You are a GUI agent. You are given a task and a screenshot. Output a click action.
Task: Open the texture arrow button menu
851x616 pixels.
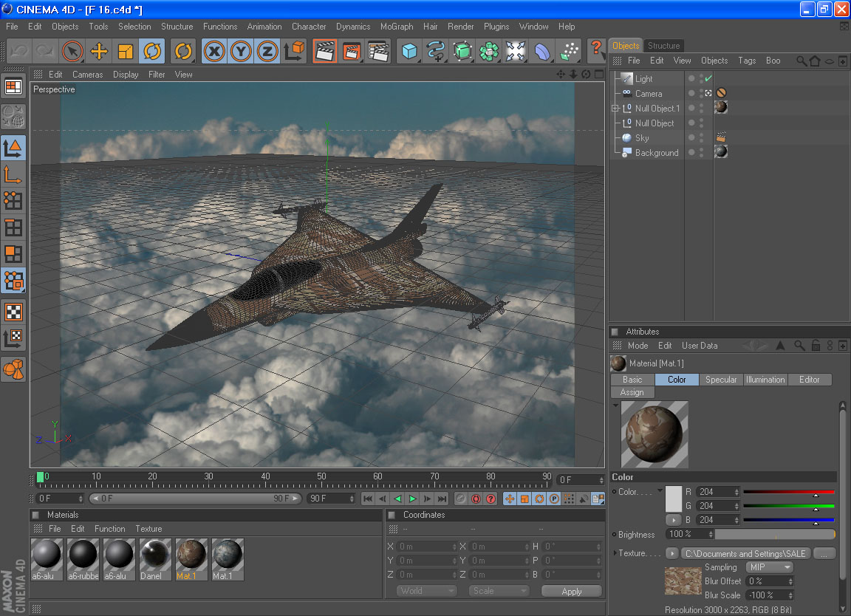672,553
